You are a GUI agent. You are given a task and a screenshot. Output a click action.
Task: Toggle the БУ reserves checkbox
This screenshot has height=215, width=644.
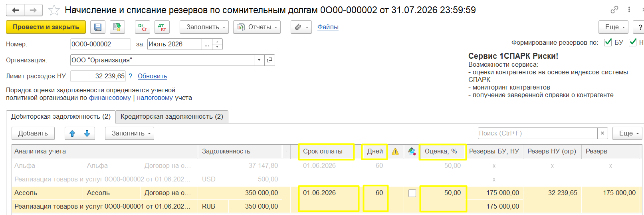[608, 42]
